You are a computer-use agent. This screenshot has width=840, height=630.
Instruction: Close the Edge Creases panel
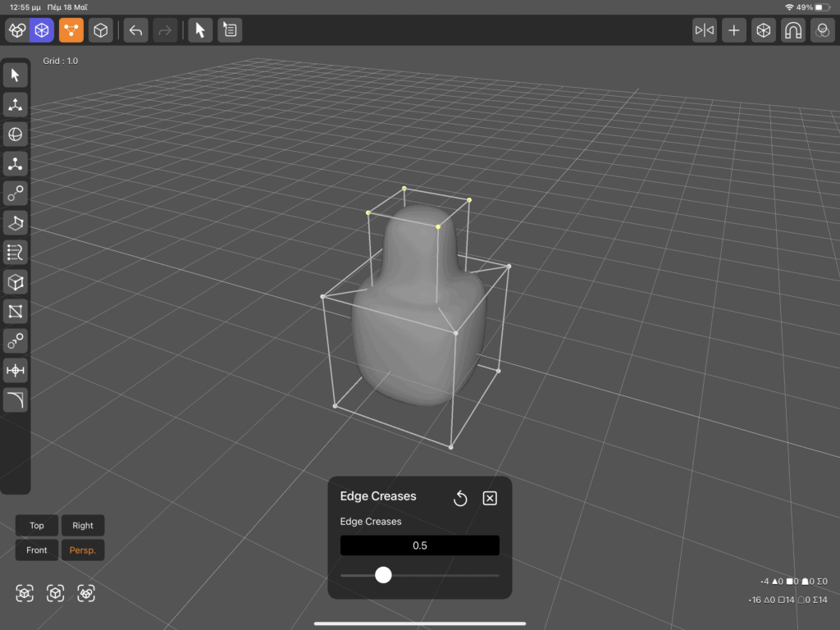[490, 499]
